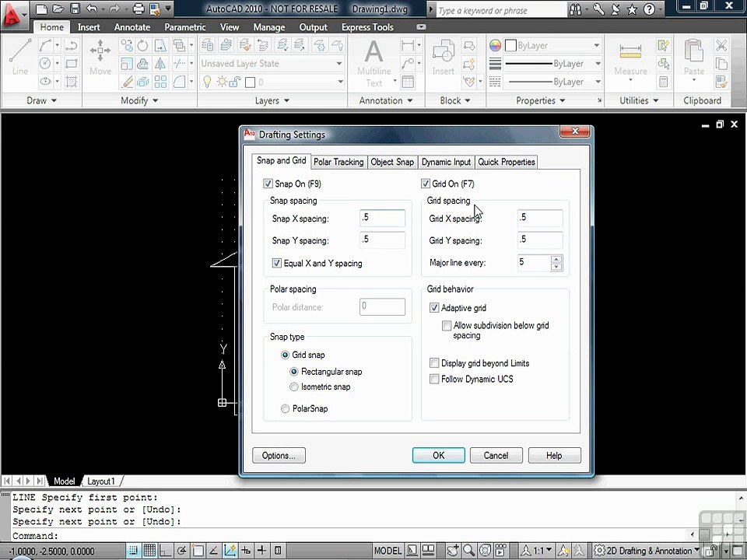Switch to the Dynamic Input tab
Viewport: 747px width, 560px height.
click(446, 162)
